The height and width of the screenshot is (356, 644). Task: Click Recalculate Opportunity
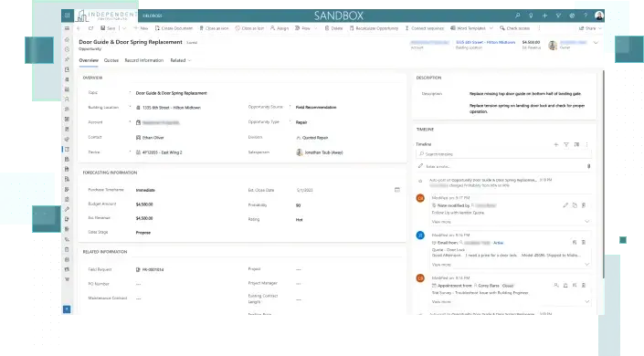click(x=374, y=28)
